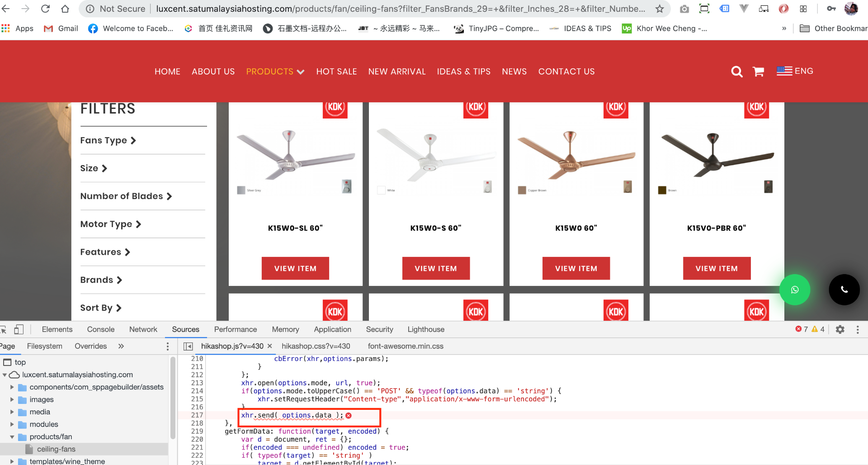Show hidden bookmarks via double chevron
The height and width of the screenshot is (465, 868).
tap(784, 28)
